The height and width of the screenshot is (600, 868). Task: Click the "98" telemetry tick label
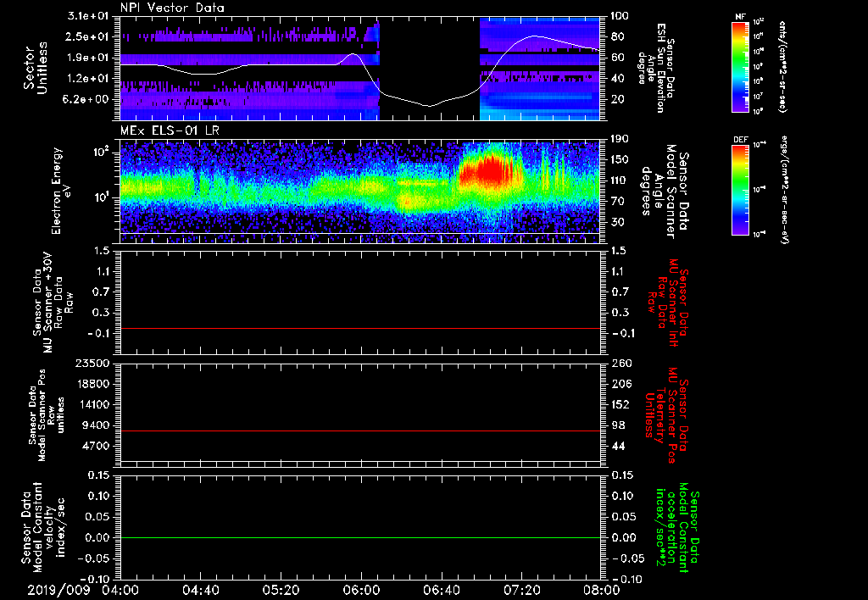tap(616, 425)
